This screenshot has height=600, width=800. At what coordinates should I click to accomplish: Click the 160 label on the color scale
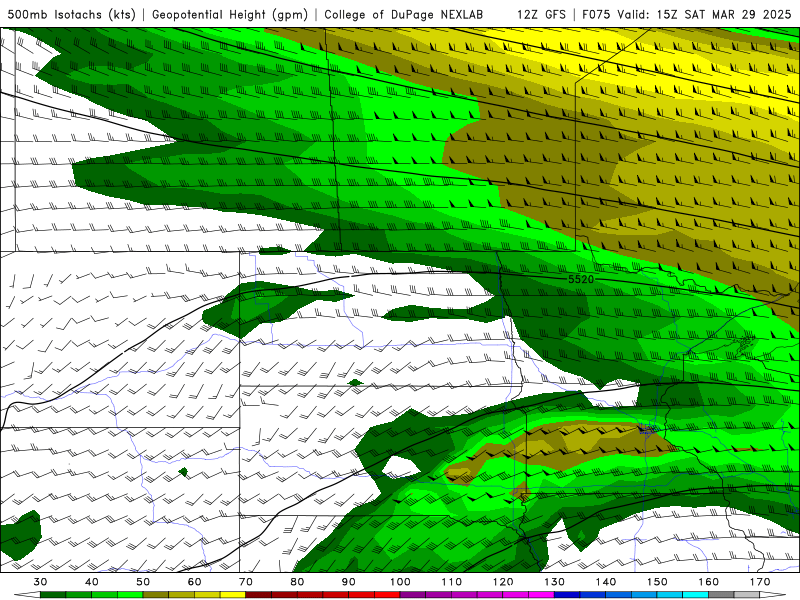click(709, 582)
